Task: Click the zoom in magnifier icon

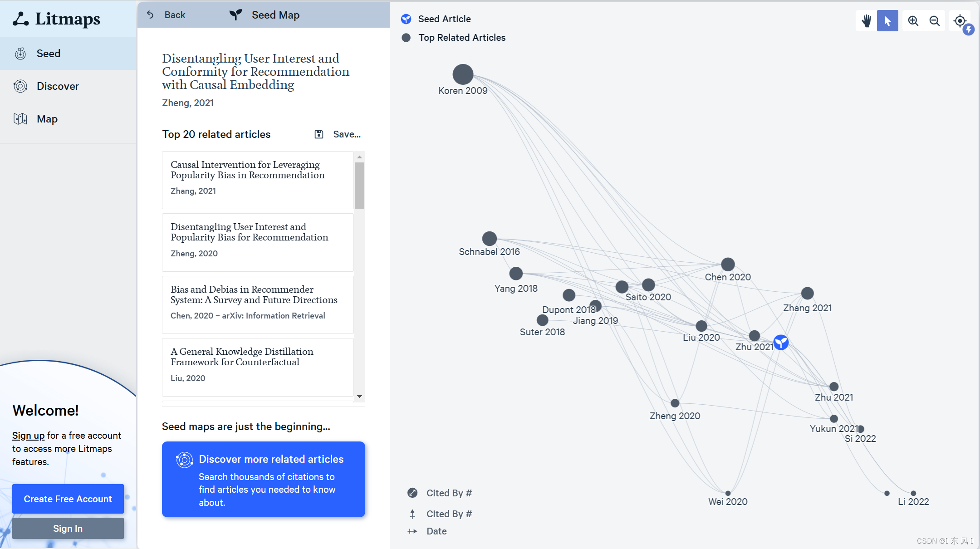Action: (913, 21)
